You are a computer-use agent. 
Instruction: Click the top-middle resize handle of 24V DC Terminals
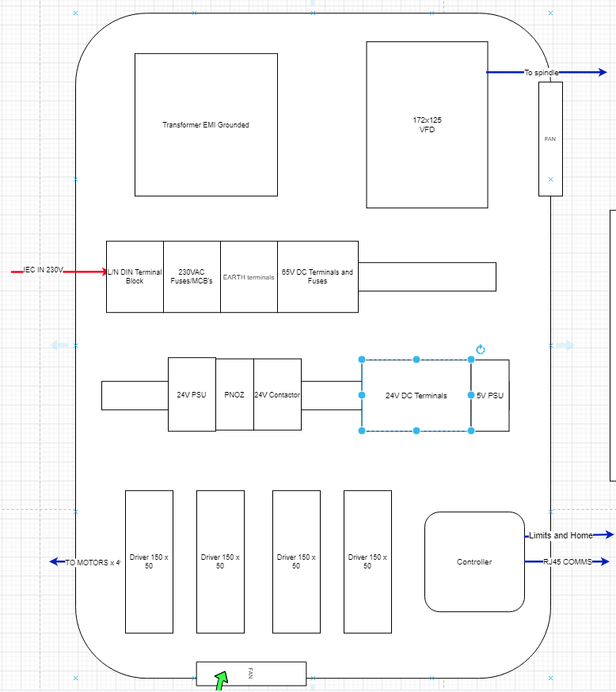tap(416, 359)
